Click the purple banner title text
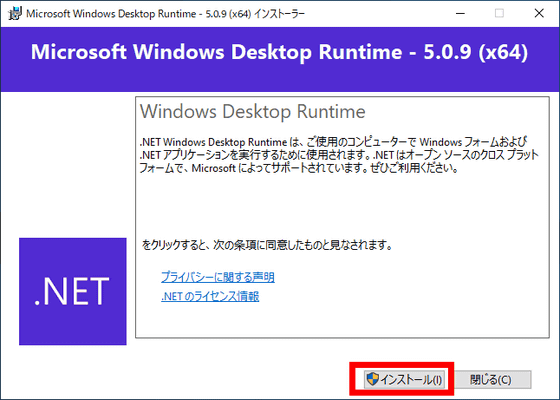Image resolution: width=560 pixels, height=400 pixels. coord(279,52)
